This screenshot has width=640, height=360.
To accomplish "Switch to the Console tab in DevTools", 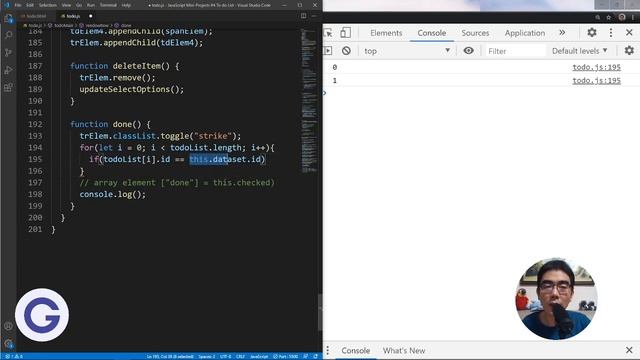I will [431, 33].
